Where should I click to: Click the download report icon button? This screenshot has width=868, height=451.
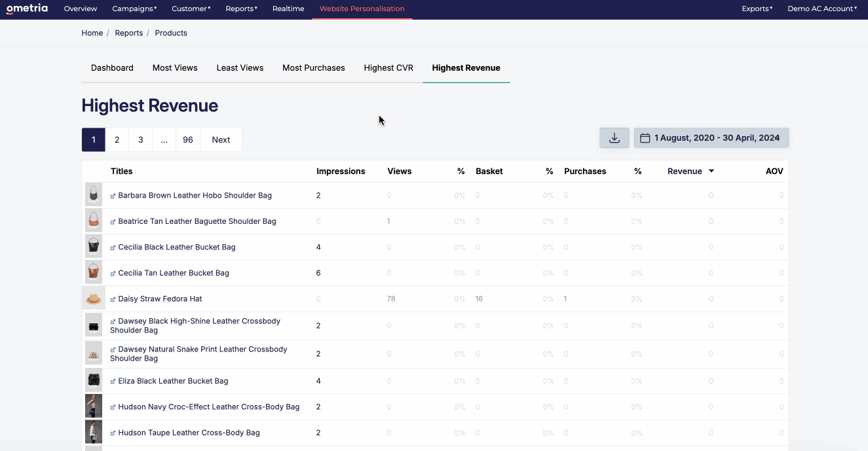[614, 138]
